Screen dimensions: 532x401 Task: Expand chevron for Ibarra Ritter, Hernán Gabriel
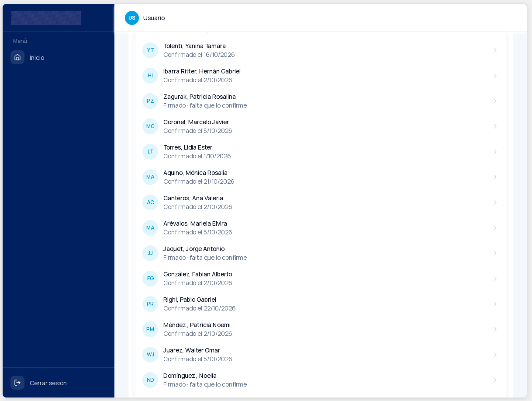495,76
